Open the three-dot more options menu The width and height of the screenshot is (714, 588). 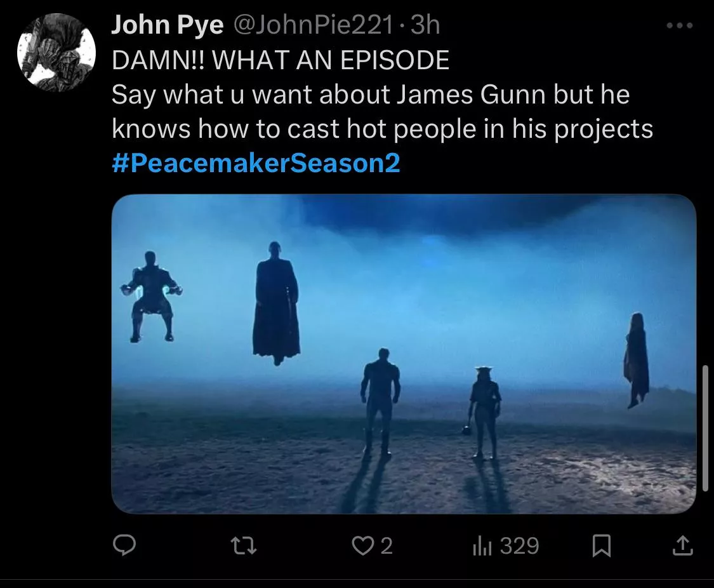pos(680,25)
